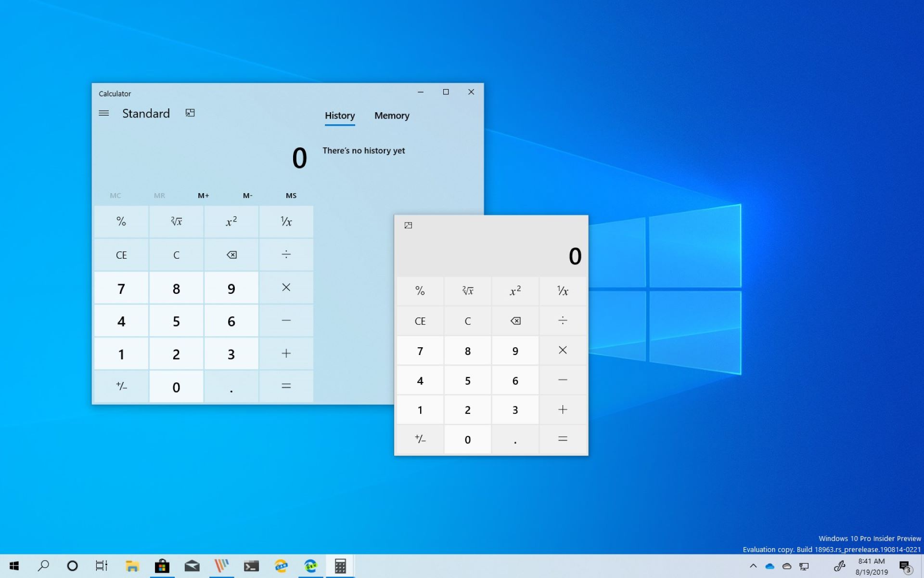The height and width of the screenshot is (578, 924).
Task: Click the multiplication (×) operator icon
Action: 286,287
